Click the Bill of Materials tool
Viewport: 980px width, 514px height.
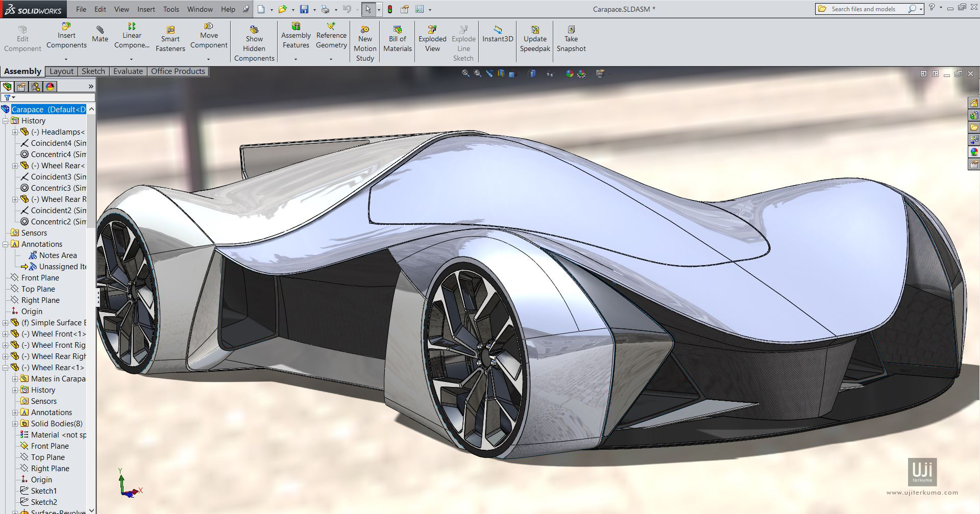397,38
